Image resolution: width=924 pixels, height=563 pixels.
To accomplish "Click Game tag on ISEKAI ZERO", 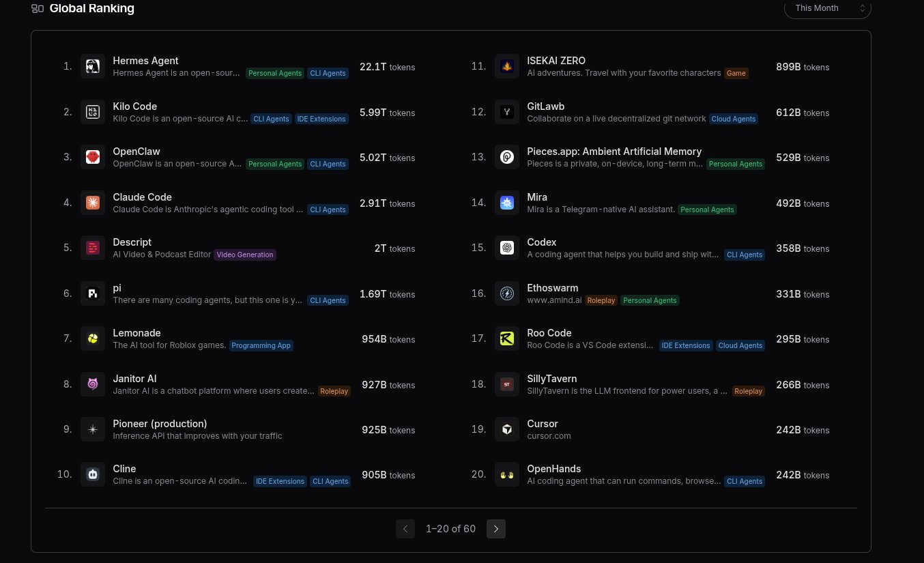I will tap(736, 73).
